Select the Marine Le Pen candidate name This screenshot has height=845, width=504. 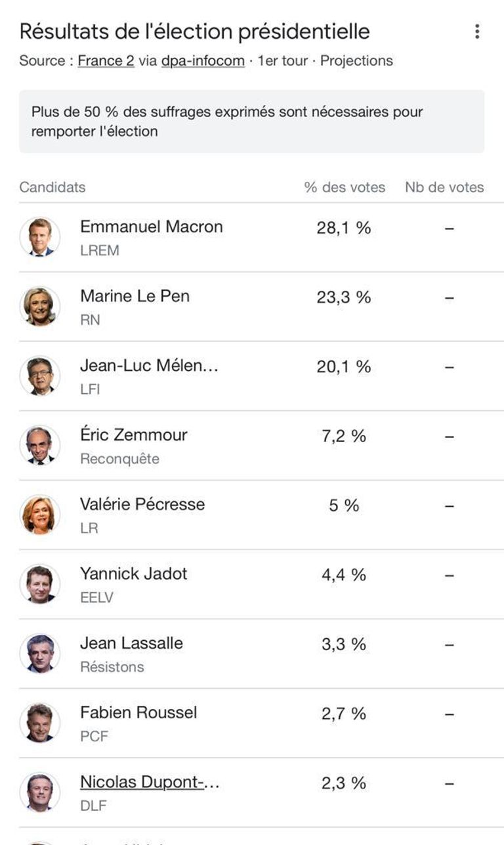coord(135,296)
